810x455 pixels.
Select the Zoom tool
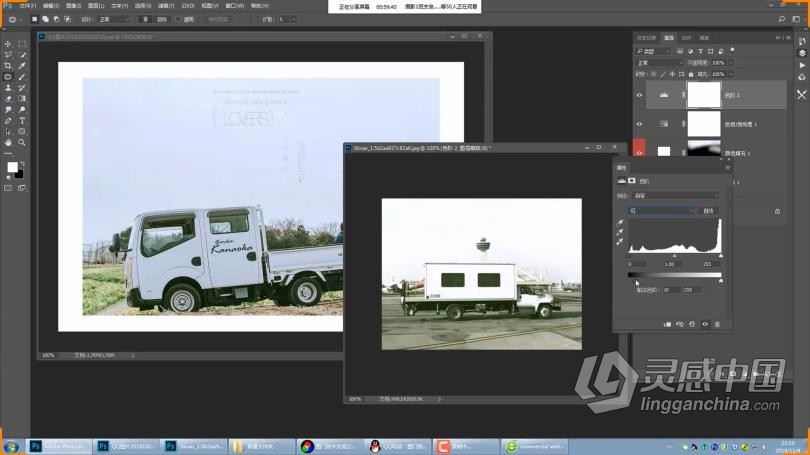[22, 142]
